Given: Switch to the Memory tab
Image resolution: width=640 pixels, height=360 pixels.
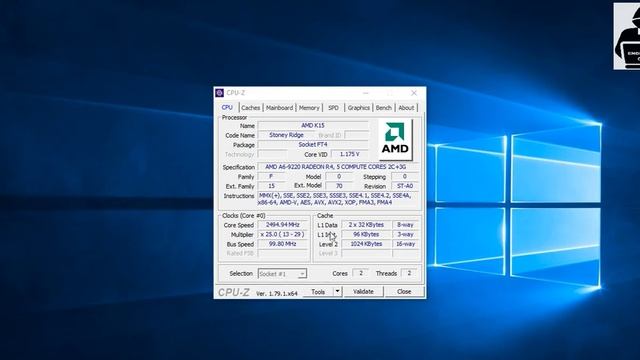Looking at the screenshot, I should tap(309, 108).
